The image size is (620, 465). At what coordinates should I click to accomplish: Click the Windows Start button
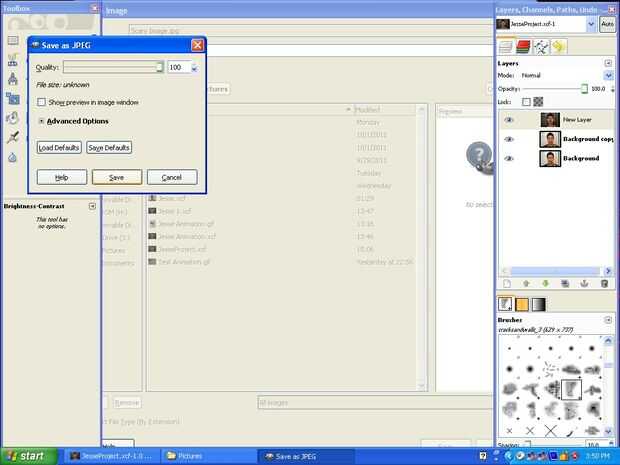[x=28, y=456]
